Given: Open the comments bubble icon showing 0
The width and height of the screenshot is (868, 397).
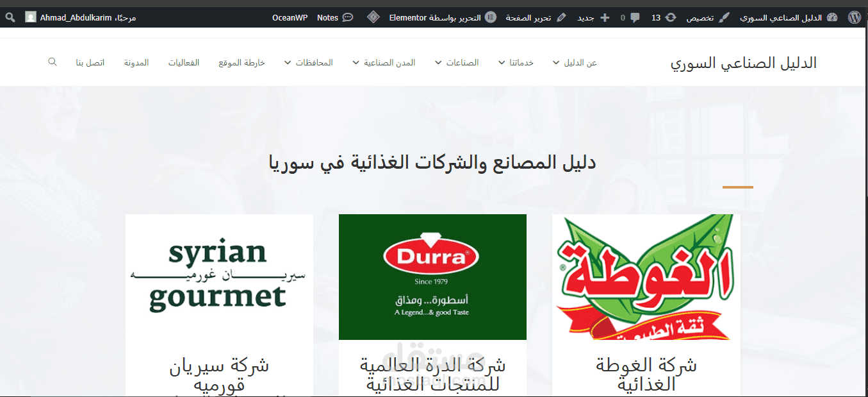Looking at the screenshot, I should point(631,17).
